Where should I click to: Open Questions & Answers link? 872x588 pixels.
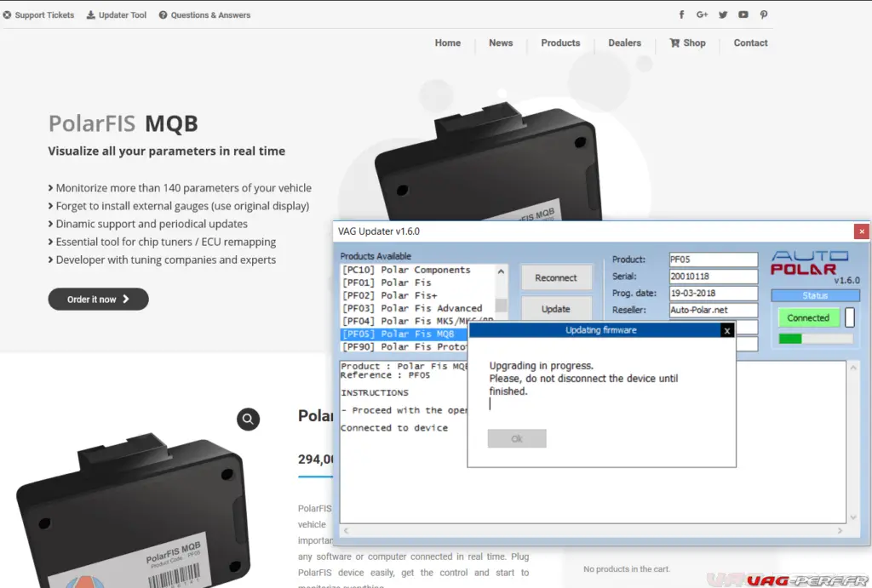tap(204, 15)
